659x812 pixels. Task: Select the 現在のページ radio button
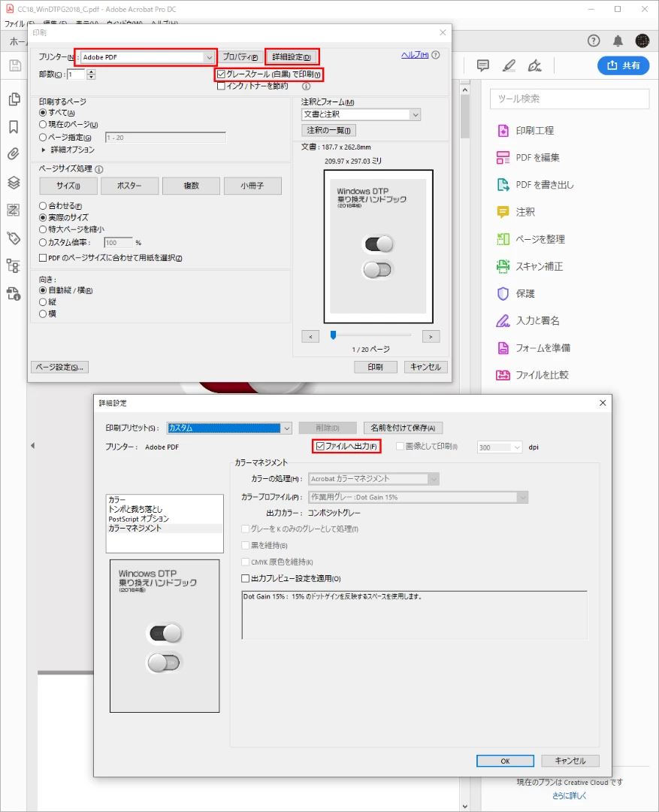43,124
